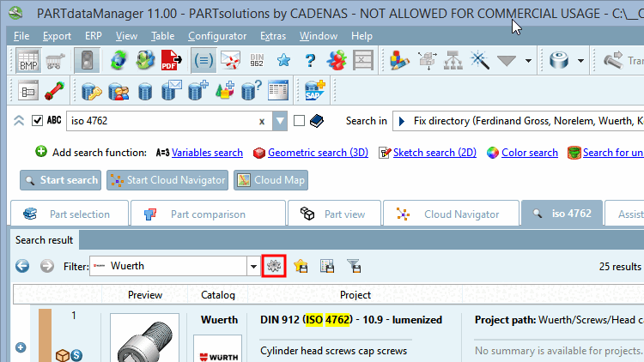644x362 pixels.
Task: Click the red-highlighted filter settings gear icon
Action: (274, 266)
